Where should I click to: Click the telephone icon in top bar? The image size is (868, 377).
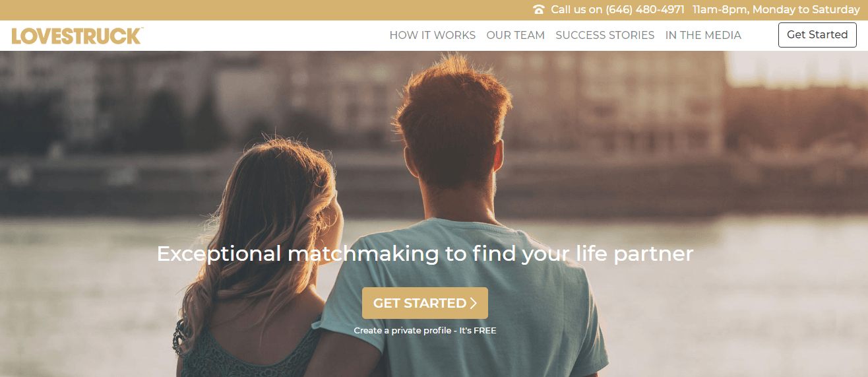click(x=539, y=9)
